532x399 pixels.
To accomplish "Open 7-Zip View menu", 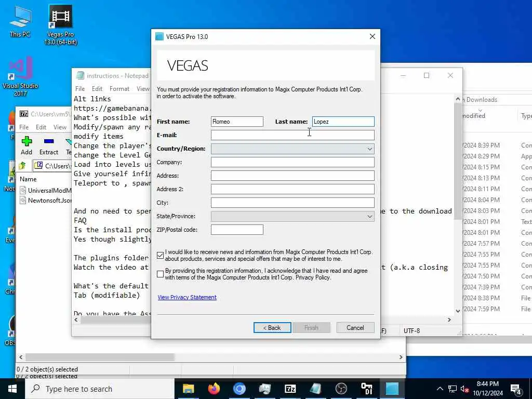I will (x=60, y=127).
